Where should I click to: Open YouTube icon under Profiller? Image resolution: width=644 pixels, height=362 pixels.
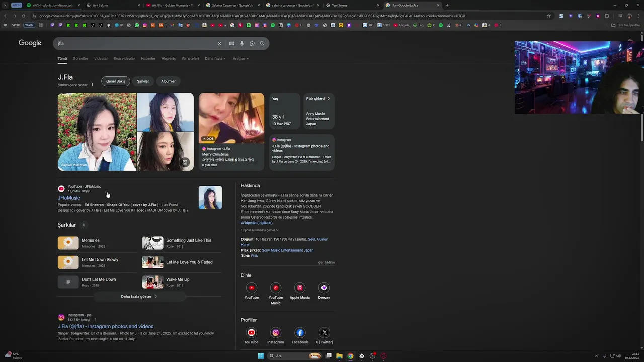(x=251, y=332)
